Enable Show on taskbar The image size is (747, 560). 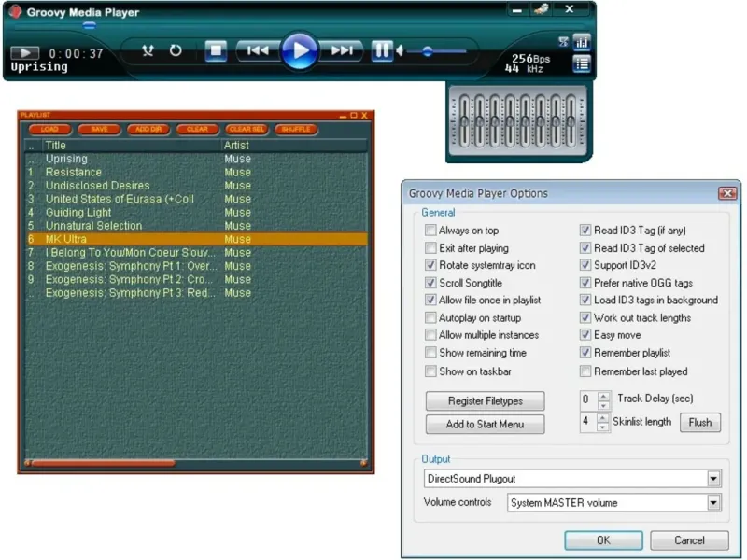pyautogui.click(x=430, y=371)
